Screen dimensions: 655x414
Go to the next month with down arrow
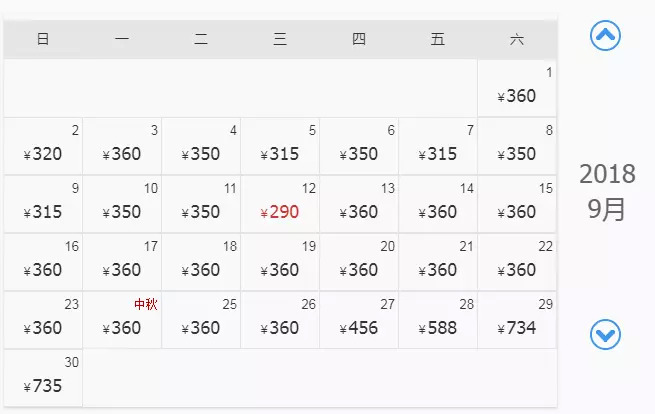(606, 334)
